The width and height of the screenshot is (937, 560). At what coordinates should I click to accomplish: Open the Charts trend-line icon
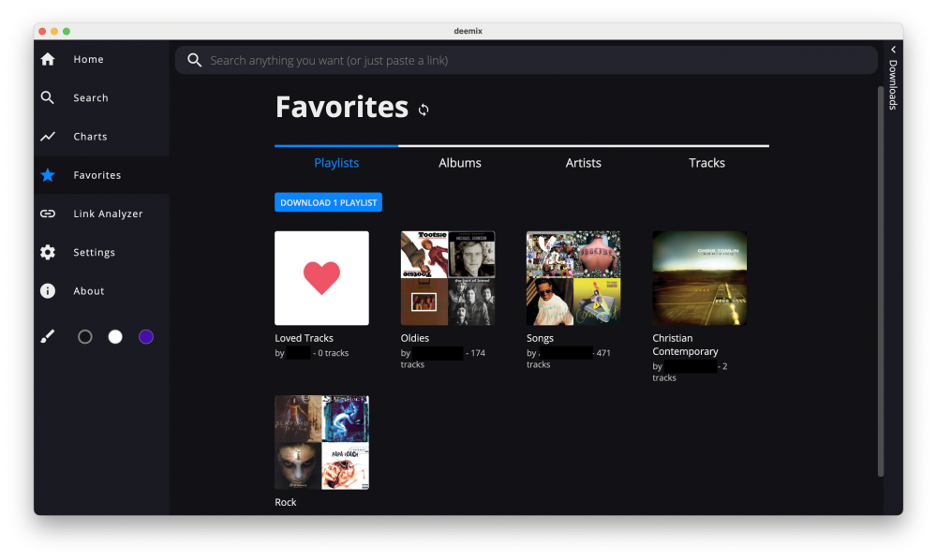click(48, 137)
